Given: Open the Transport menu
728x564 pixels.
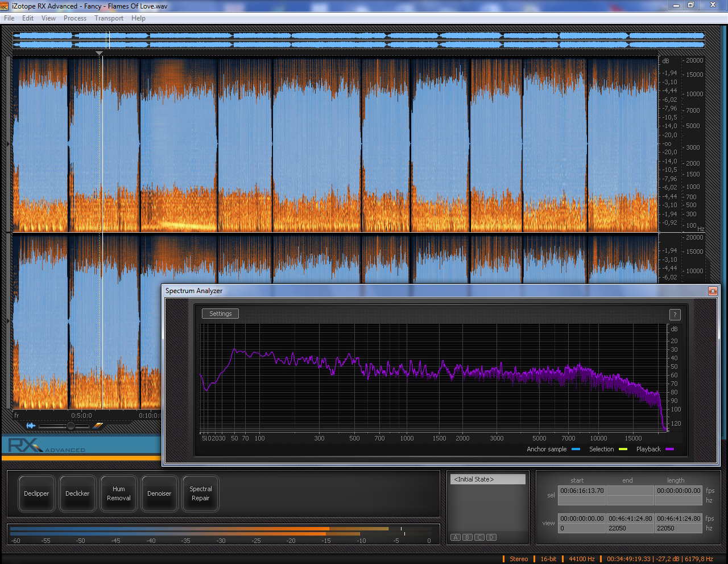Looking at the screenshot, I should [109, 18].
